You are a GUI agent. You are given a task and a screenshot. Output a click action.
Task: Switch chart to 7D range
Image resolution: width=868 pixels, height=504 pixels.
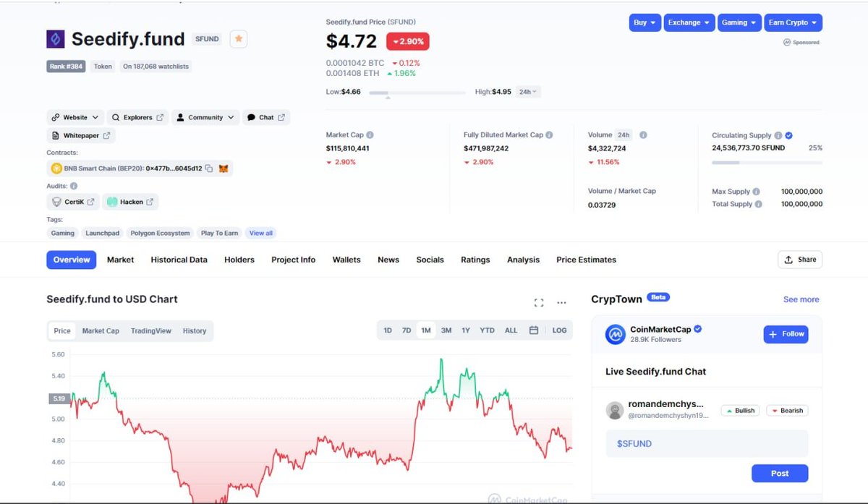click(407, 330)
